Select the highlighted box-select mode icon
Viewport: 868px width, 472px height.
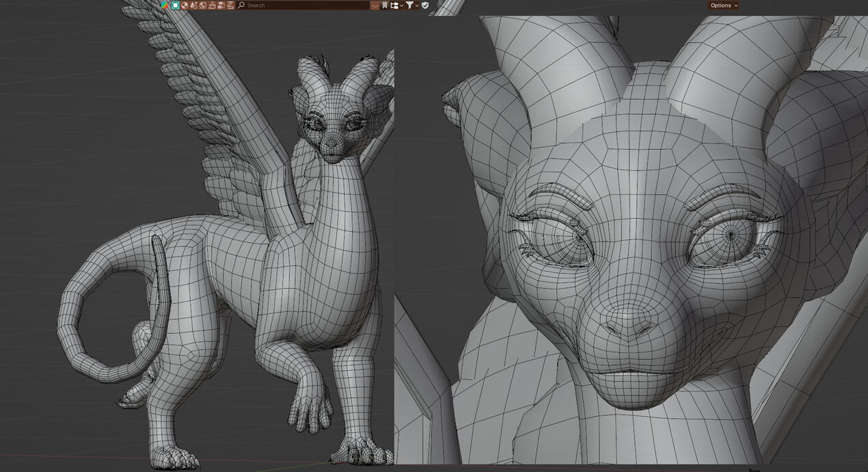(x=174, y=5)
